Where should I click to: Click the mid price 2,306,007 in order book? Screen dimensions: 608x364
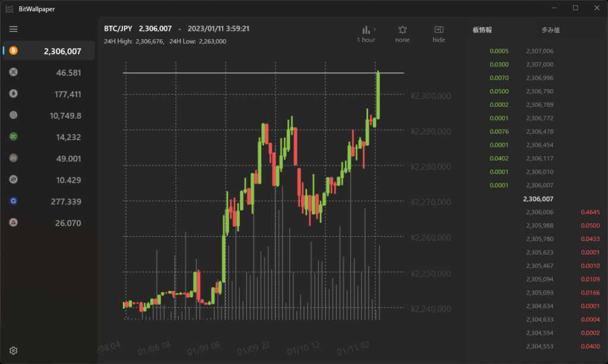pos(538,199)
